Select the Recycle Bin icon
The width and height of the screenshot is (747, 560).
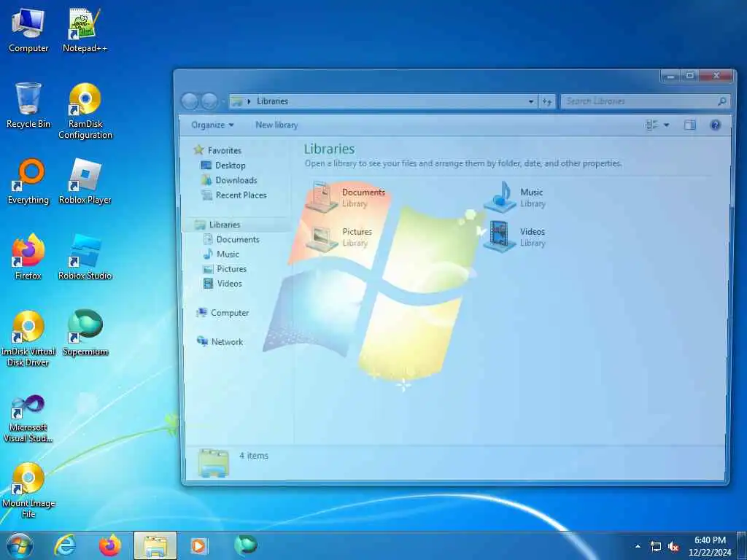[28, 106]
